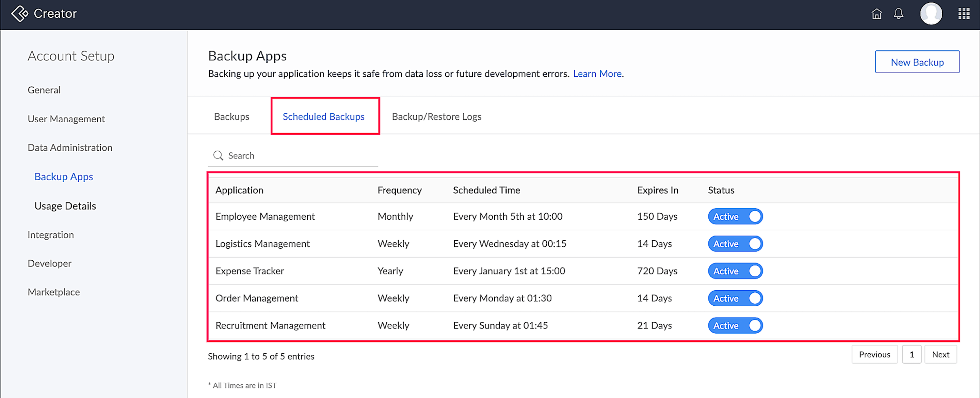Click the New Backup button
Image resolution: width=980 pixels, height=398 pixels.
(917, 62)
